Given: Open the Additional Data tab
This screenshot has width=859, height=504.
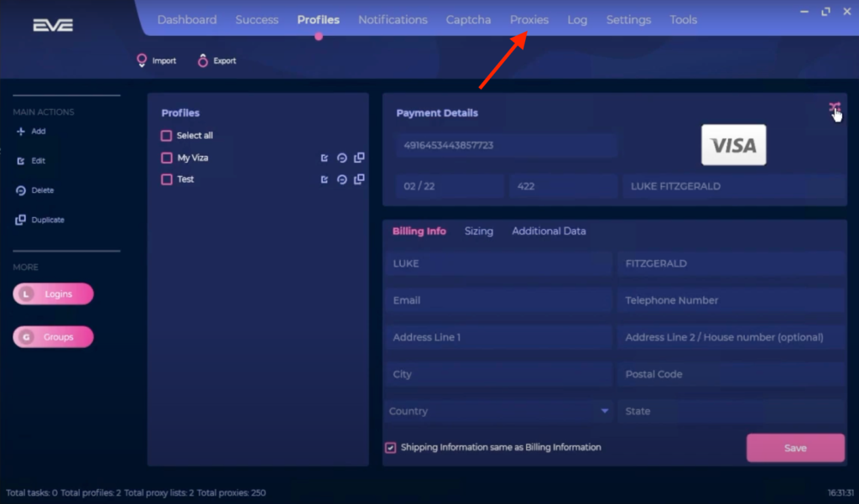Looking at the screenshot, I should tap(549, 231).
